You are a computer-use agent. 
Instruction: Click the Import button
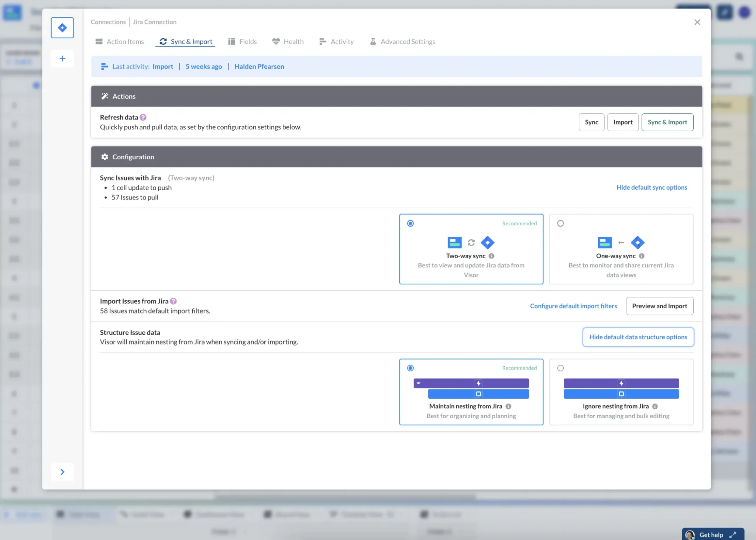pyautogui.click(x=623, y=122)
